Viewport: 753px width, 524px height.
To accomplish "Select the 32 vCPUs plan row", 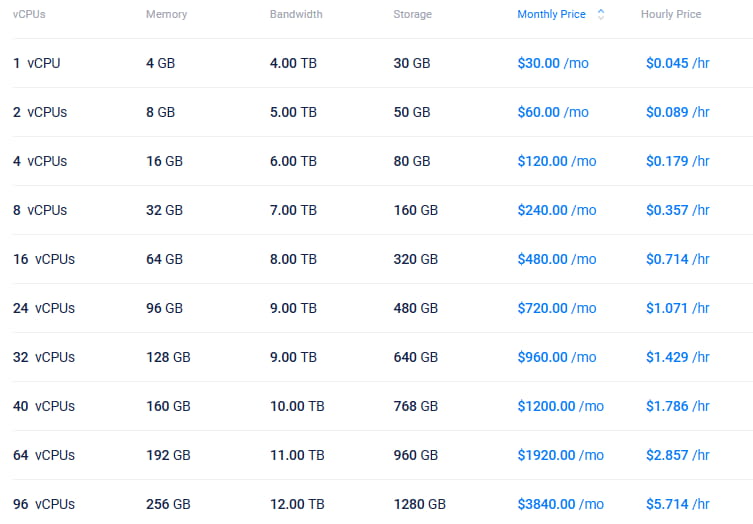I will coord(44,357).
